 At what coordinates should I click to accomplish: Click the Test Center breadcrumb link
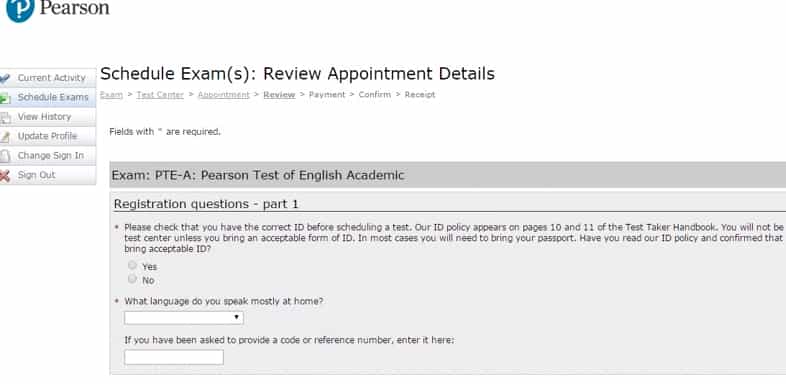coord(160,95)
